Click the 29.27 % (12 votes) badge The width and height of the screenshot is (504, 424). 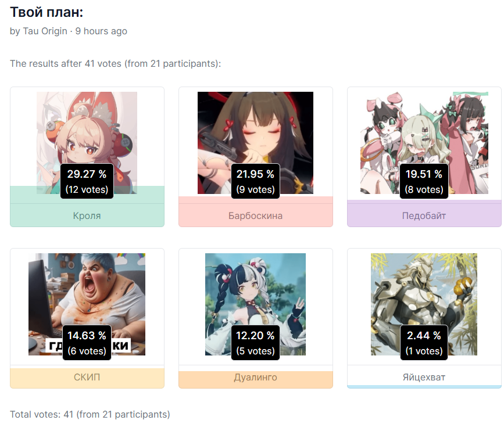tap(87, 181)
